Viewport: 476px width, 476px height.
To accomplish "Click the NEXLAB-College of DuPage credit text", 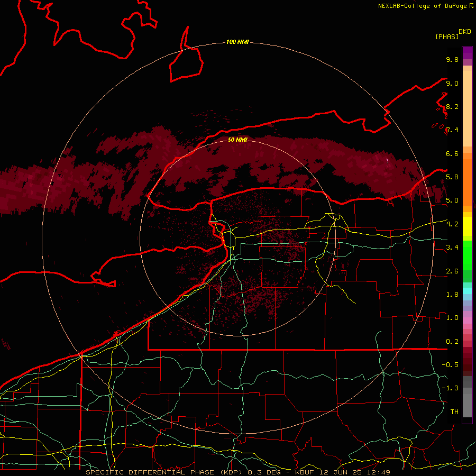I will click(x=422, y=6).
